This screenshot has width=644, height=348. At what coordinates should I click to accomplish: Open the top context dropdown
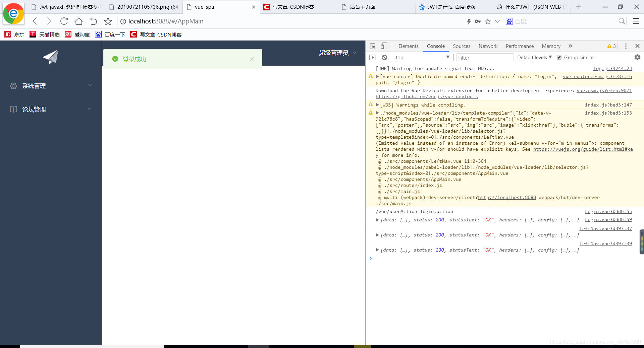(422, 58)
